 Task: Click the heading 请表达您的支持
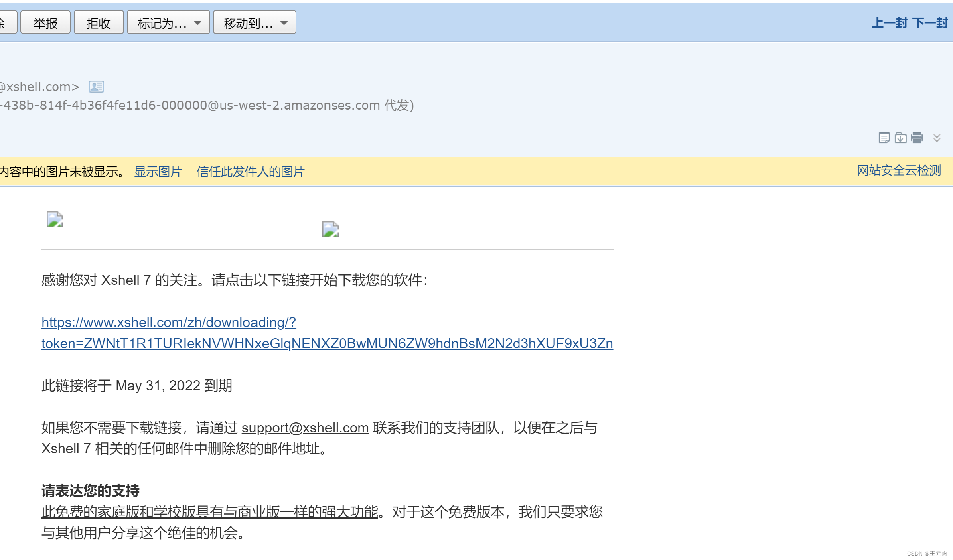[90, 491]
